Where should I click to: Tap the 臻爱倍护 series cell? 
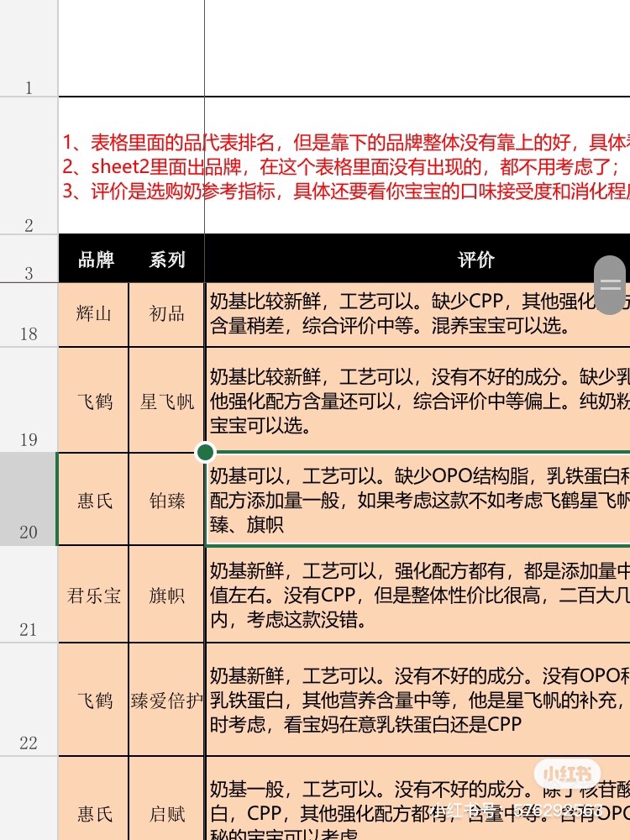(x=167, y=701)
